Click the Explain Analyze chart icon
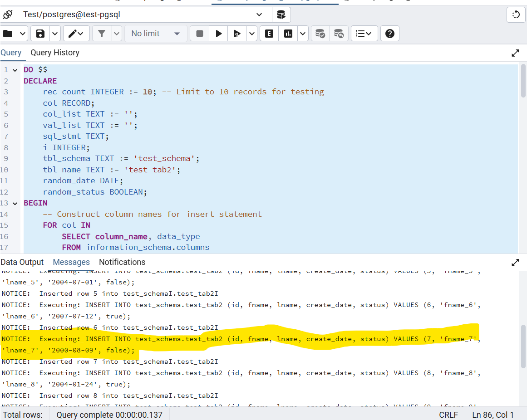Screen dimensions: 527x420 click(x=288, y=34)
